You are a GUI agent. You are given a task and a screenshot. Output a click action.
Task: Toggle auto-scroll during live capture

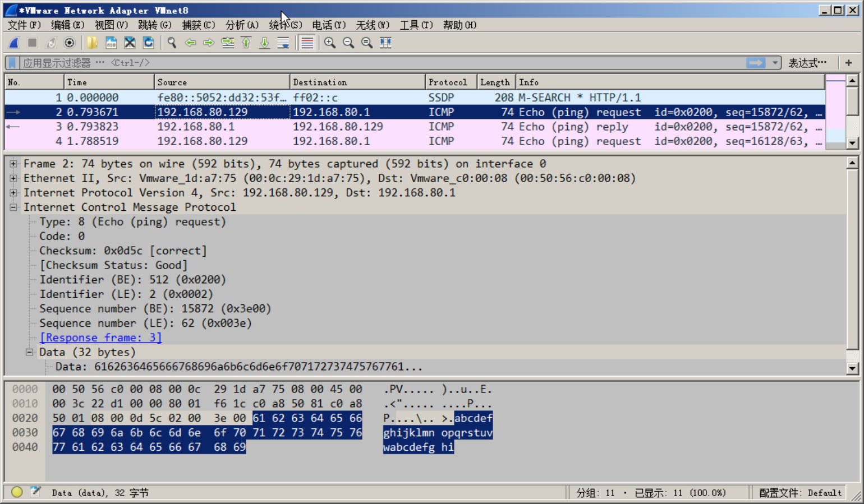pos(283,43)
